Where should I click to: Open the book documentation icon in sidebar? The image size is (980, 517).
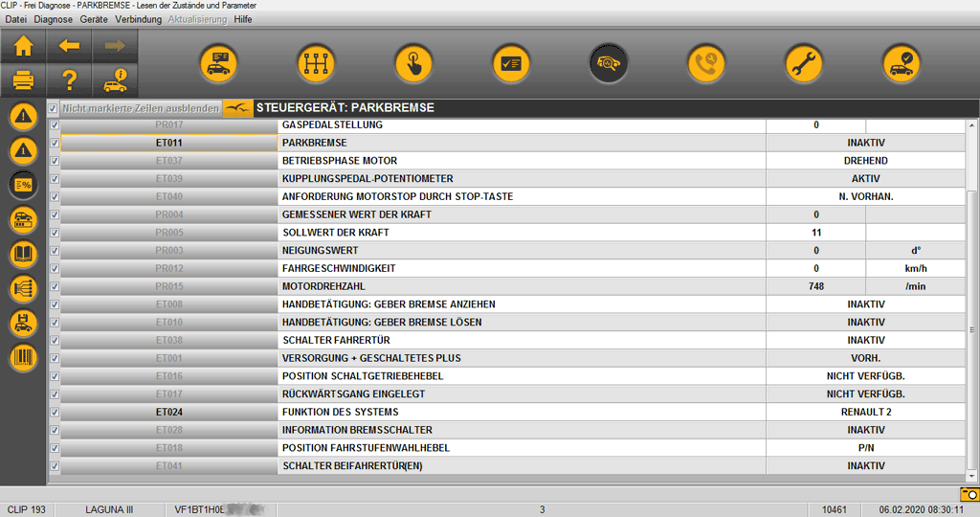click(x=24, y=255)
